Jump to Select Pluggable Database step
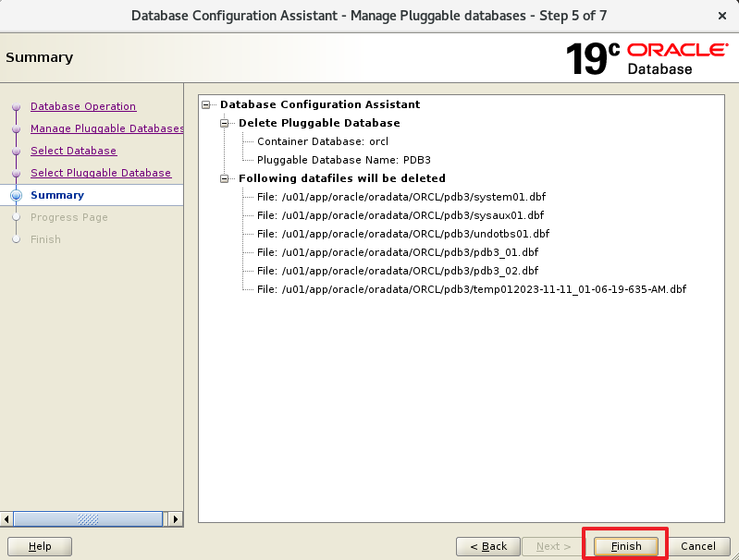 pos(101,173)
